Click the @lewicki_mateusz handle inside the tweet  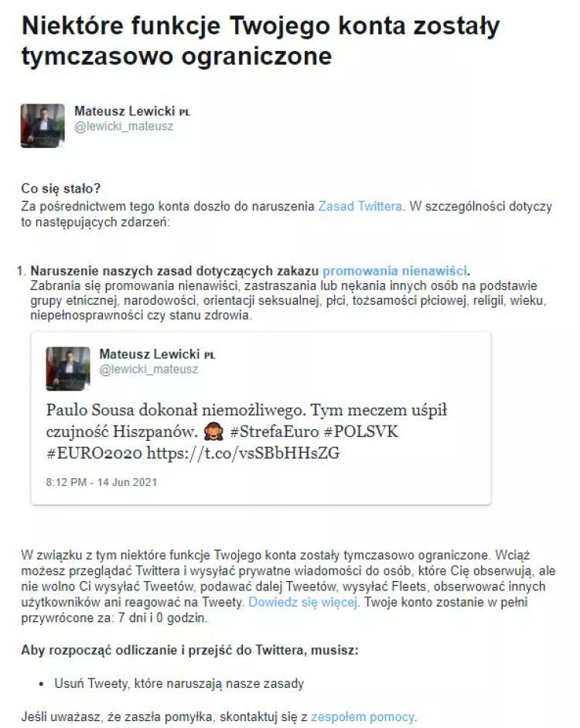[x=149, y=370]
